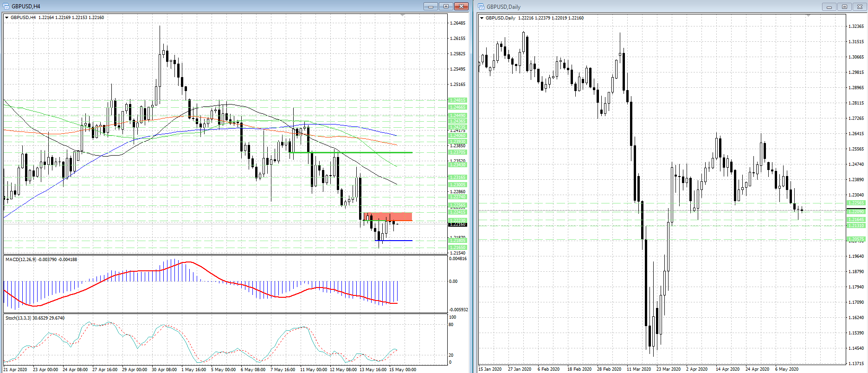Minimize the GBPUSD,H4 chart window
The image size is (868, 373).
(x=431, y=7)
